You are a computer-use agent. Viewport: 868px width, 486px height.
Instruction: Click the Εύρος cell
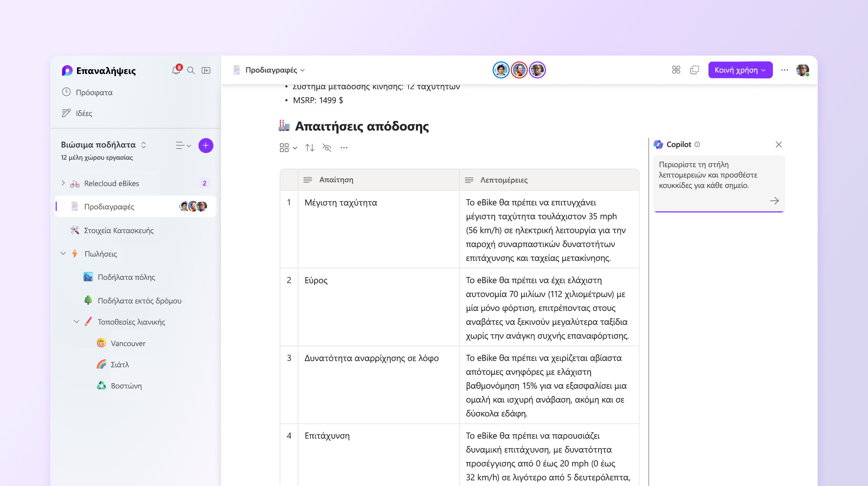[378, 307]
